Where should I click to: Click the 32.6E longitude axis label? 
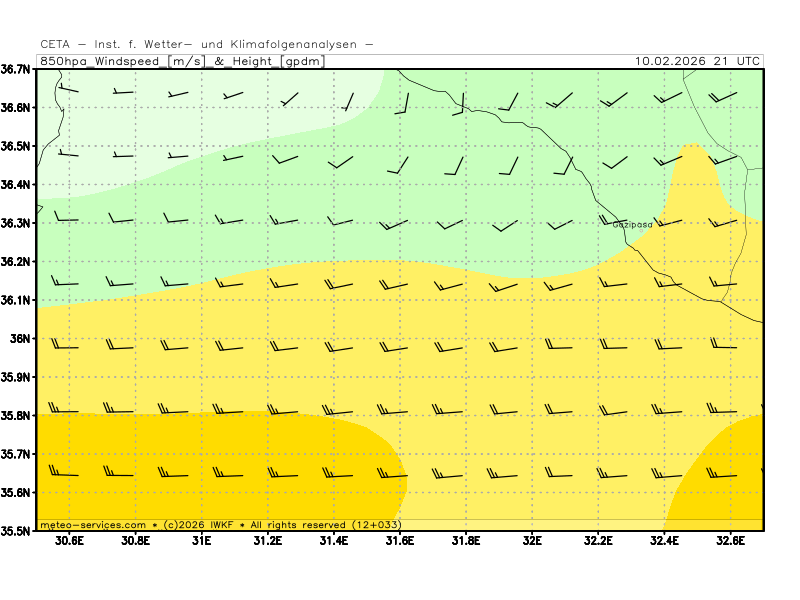(730, 542)
